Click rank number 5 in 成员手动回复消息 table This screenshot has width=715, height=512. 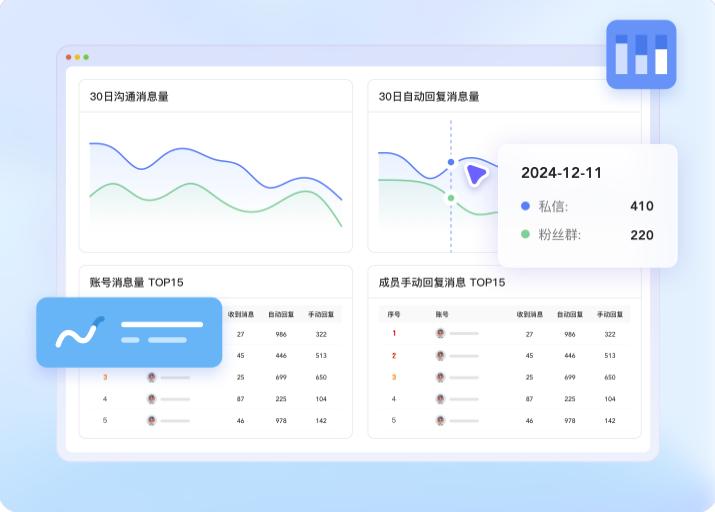394,420
